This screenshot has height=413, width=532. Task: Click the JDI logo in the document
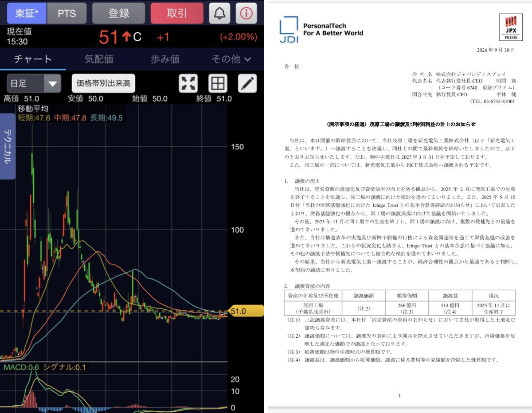pos(289,30)
